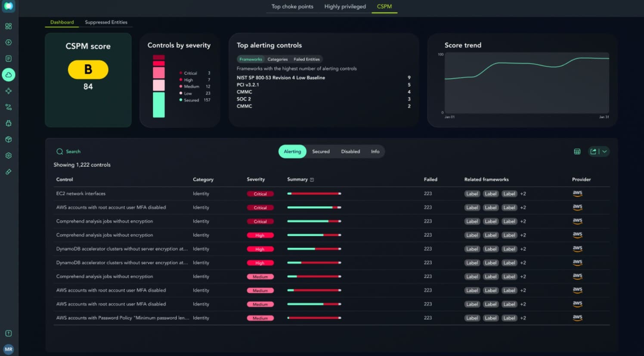Click the summary bar for EC2 network interfaces
The width and height of the screenshot is (644, 356).
(x=314, y=194)
